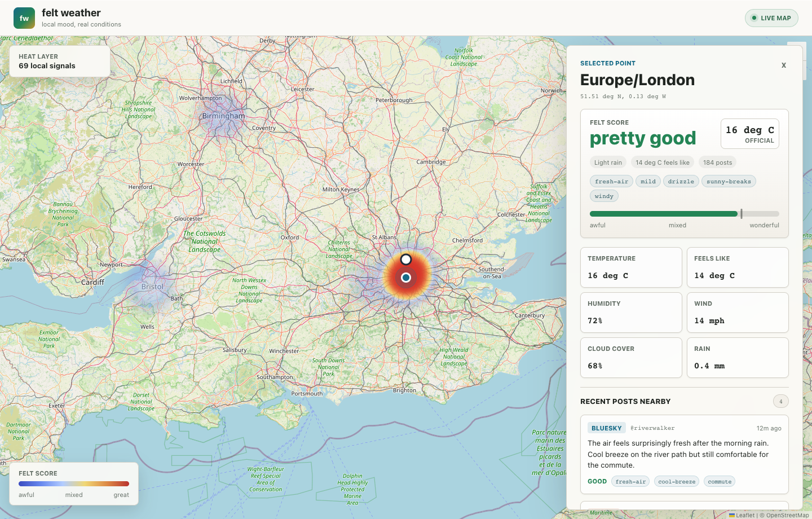Image resolution: width=812 pixels, height=519 pixels.
Task: Click the fw felt weather logo icon
Action: [x=24, y=17]
